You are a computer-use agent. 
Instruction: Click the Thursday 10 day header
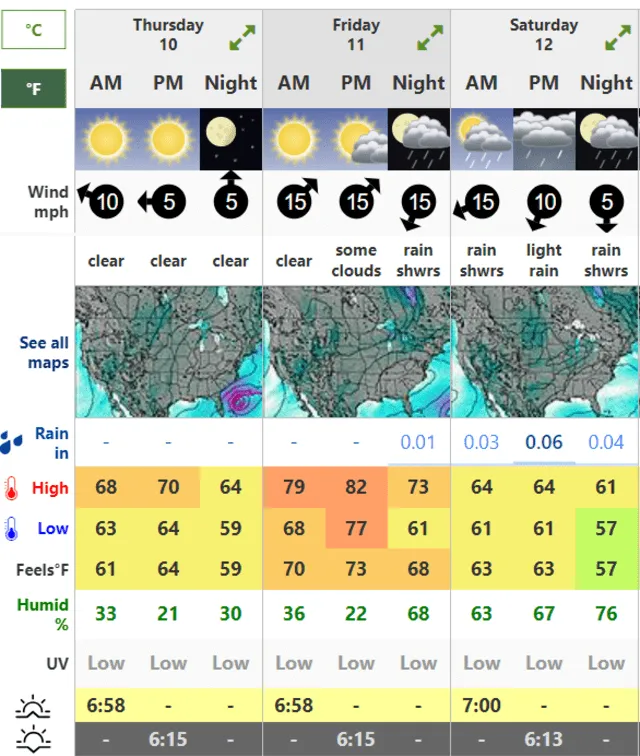click(x=168, y=34)
